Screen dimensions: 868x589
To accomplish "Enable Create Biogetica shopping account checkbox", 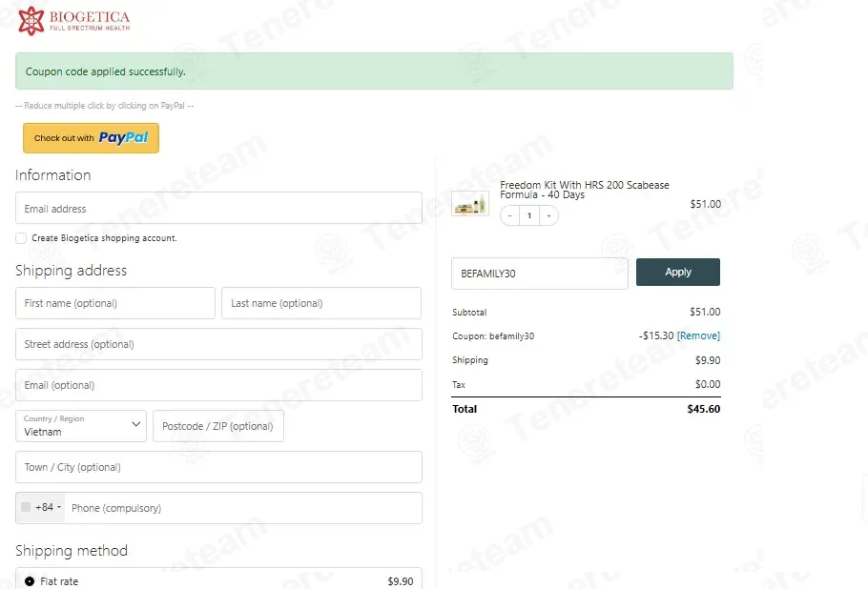I will [x=21, y=238].
